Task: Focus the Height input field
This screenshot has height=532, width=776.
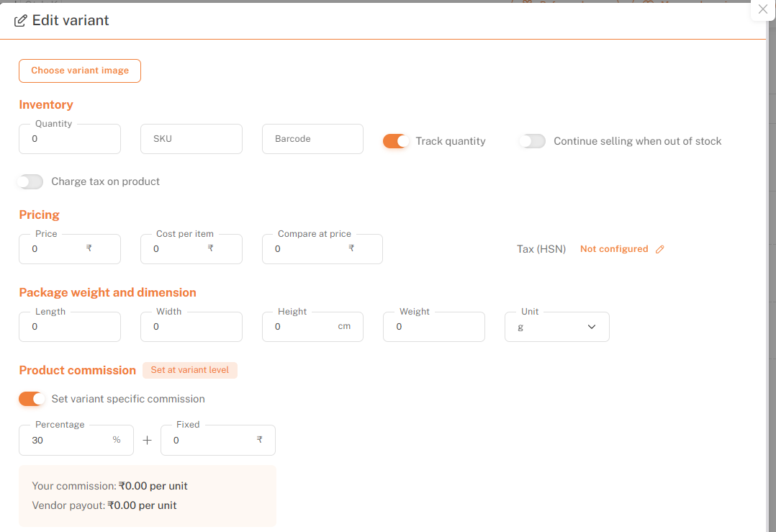Action: (x=312, y=327)
